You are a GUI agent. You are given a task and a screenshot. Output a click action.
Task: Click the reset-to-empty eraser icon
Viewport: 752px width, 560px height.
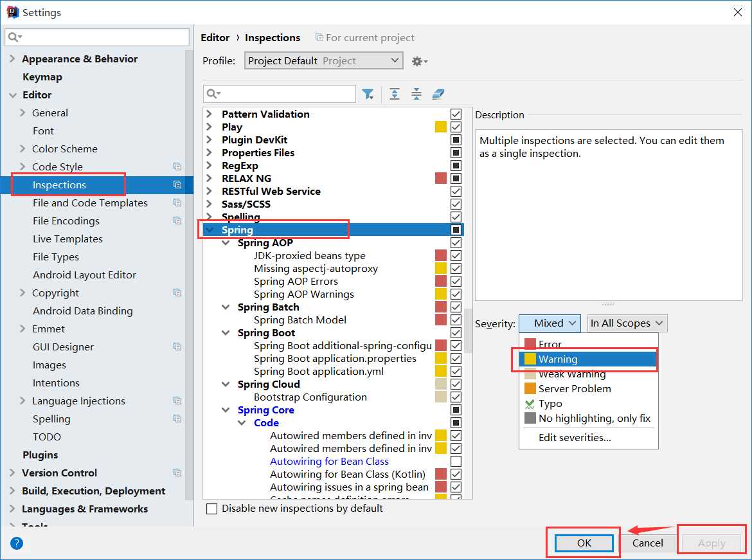point(438,94)
